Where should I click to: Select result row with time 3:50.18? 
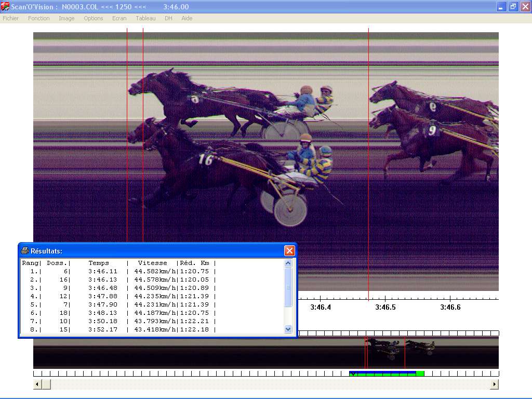[x=119, y=321]
